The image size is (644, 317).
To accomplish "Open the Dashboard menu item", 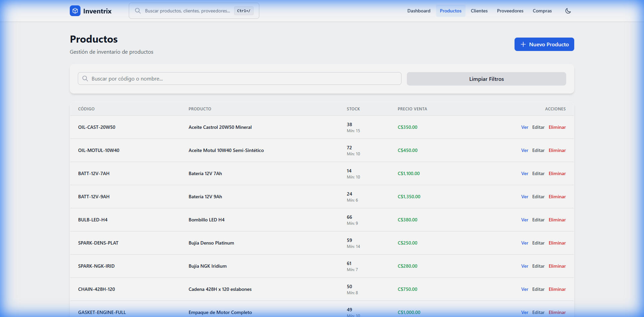I will coord(419,11).
